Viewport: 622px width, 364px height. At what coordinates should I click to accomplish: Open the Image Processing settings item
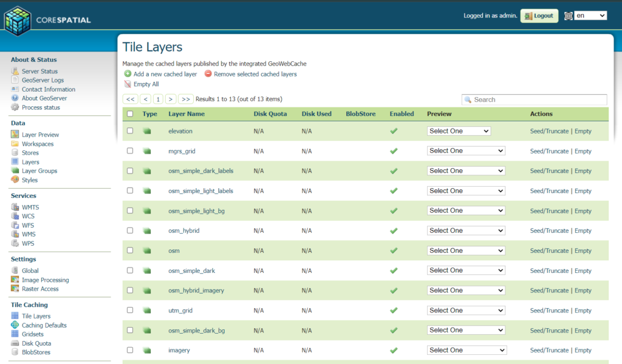[x=45, y=280]
